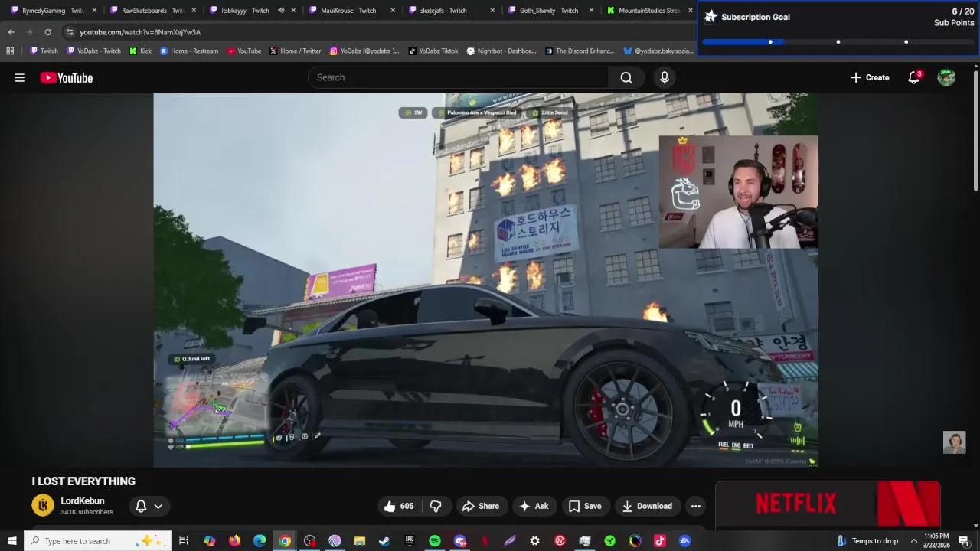Click the Subscription Goal progress bar

coord(838,42)
